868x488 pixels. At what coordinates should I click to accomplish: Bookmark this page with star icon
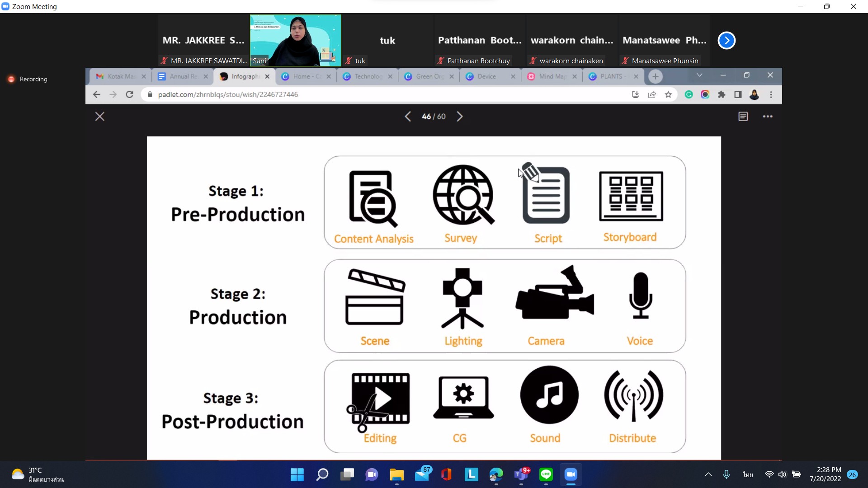[x=668, y=94]
